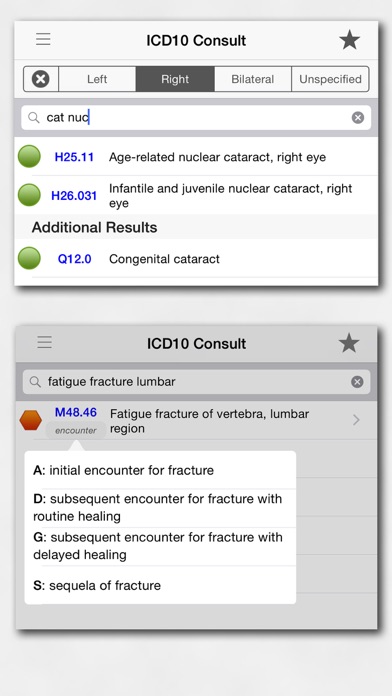Choose the Bilateral laterality segment
The height and width of the screenshot is (696, 392).
(x=253, y=79)
